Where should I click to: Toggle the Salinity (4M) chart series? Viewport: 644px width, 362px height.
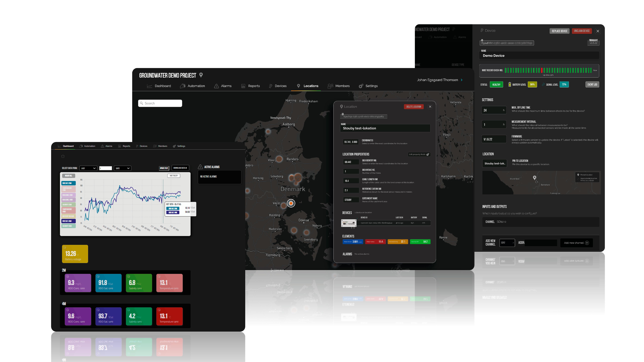[68, 226]
